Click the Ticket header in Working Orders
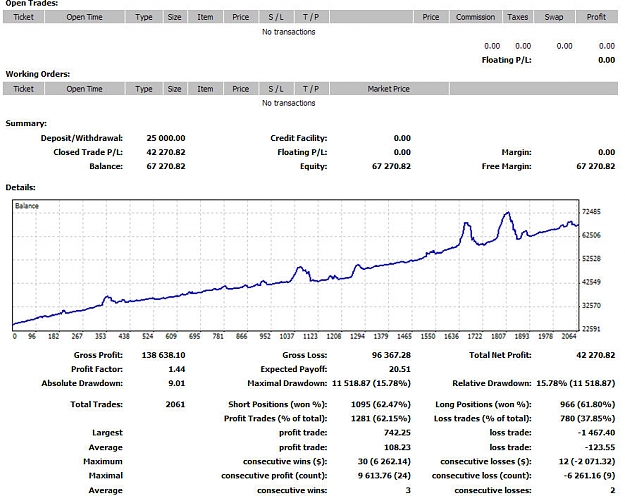625x503 pixels. pyautogui.click(x=24, y=89)
